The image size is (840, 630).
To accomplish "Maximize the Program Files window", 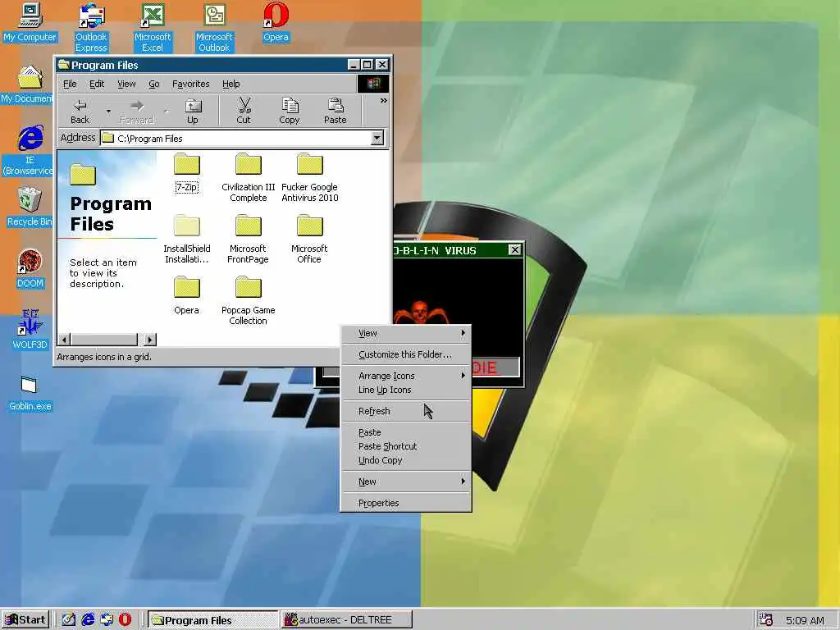I will (367, 65).
